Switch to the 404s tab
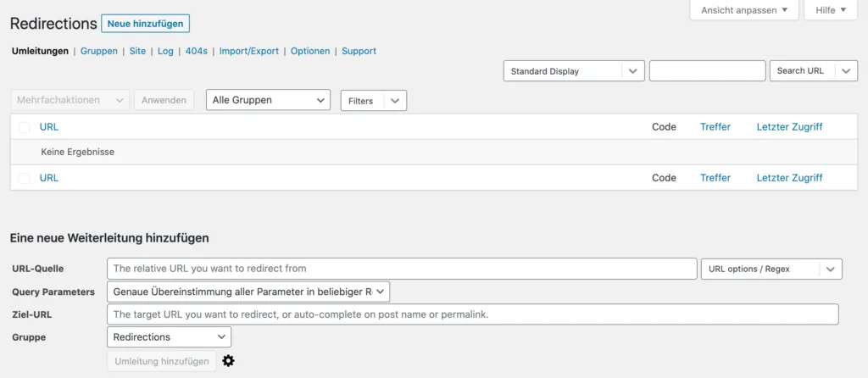Screen dimensions: 868x378 pos(197,51)
